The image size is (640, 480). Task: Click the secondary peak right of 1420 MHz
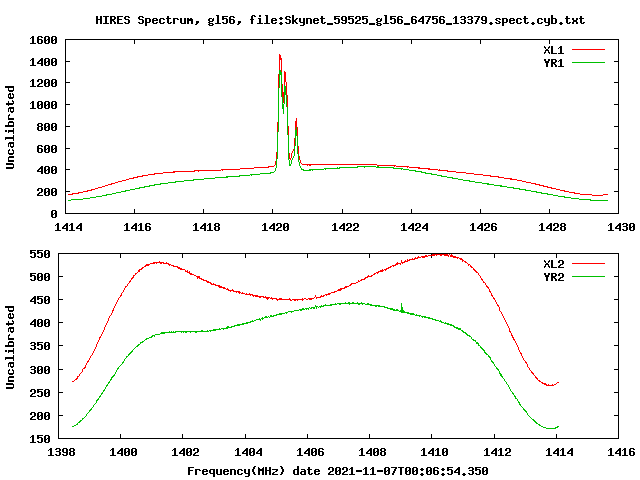(296, 121)
